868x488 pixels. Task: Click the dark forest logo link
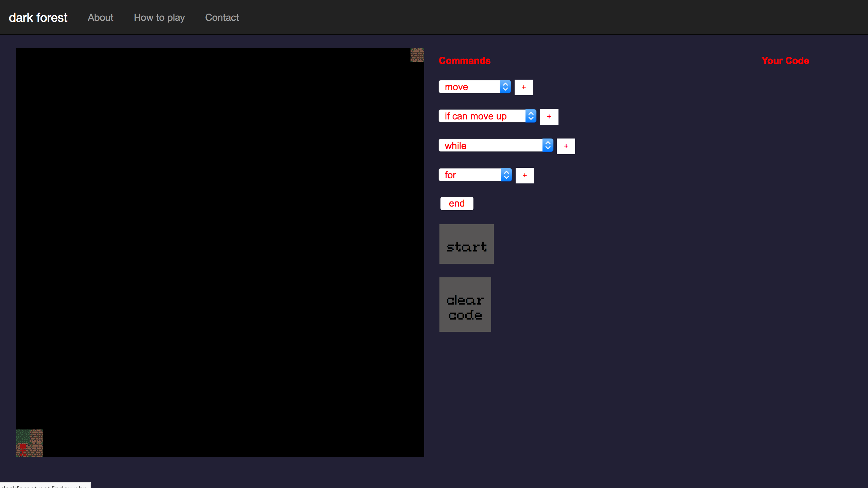38,17
